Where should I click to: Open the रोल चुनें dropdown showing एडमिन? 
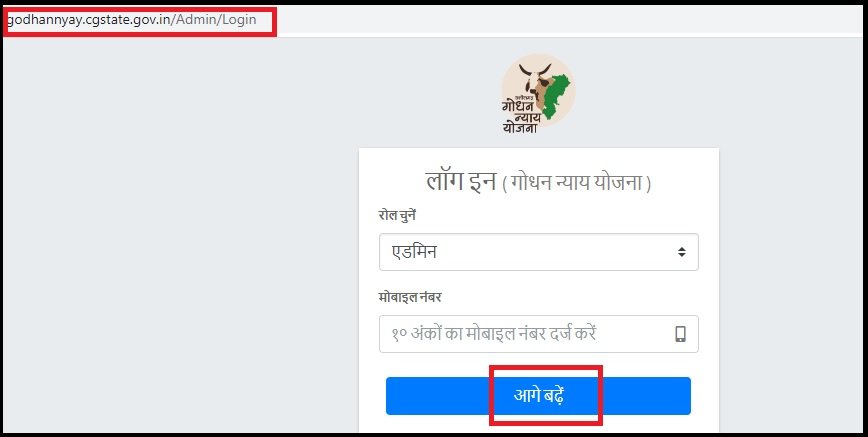point(539,252)
